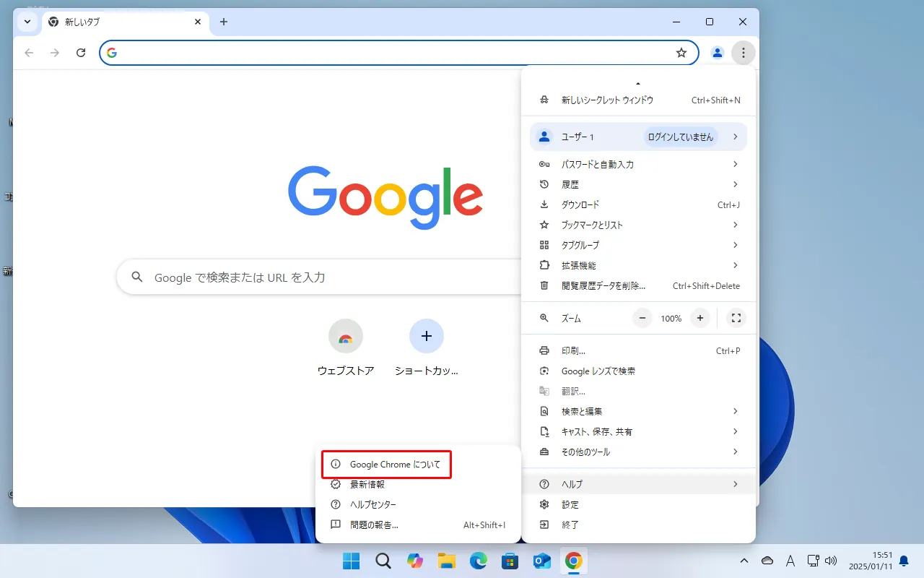Go back using the back arrow
Screen dimensions: 924x578
click(29, 53)
